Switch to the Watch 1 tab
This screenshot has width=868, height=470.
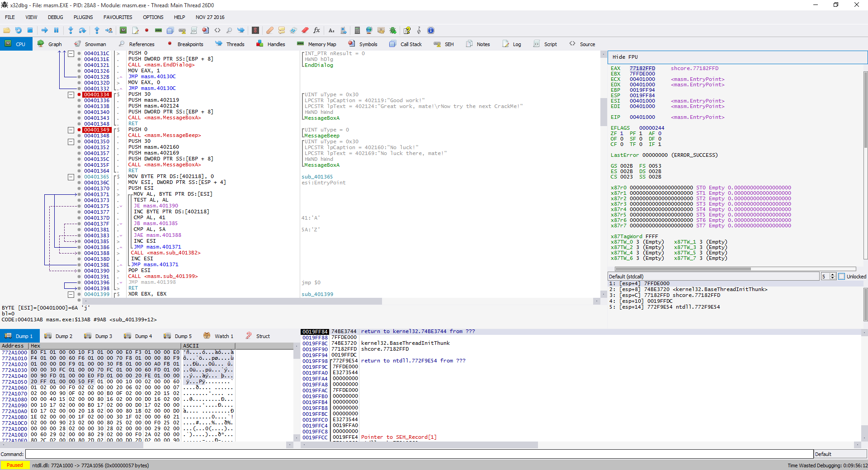click(223, 336)
